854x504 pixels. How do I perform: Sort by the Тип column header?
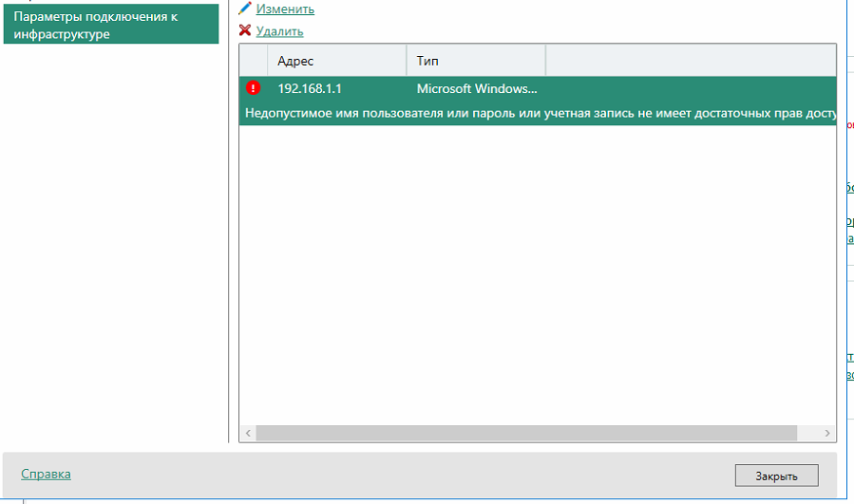(476, 61)
